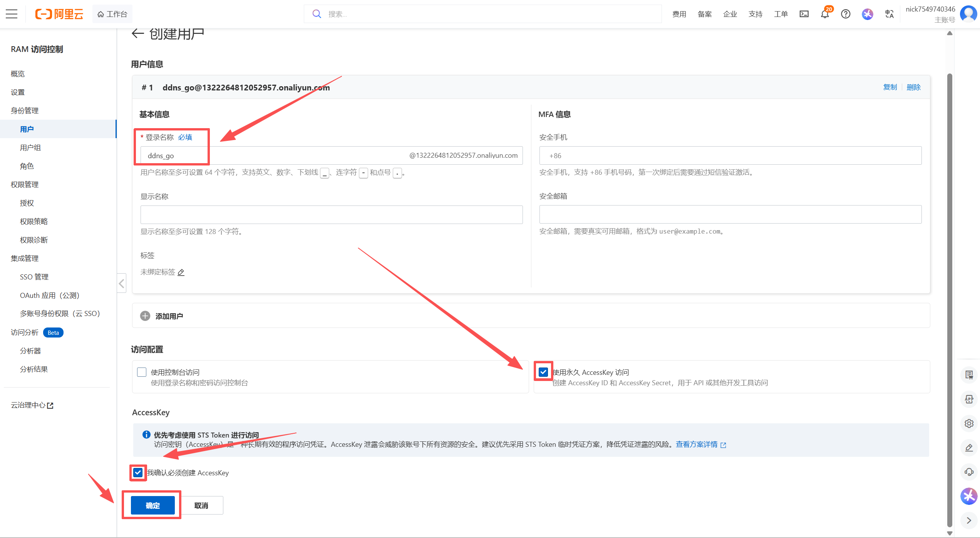
Task: Open 权限策略 in the sidebar
Action: tap(34, 222)
